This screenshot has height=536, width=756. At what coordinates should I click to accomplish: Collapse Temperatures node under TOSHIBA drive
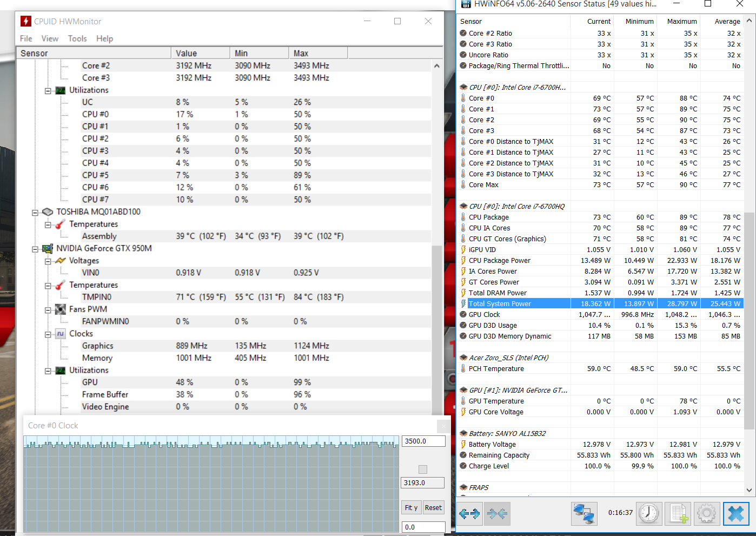(x=48, y=224)
